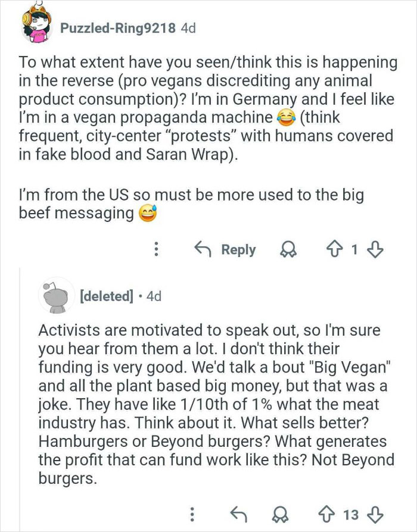Open the three-dot options menu on the top comment
Screen dimensions: 417x532
point(155,249)
